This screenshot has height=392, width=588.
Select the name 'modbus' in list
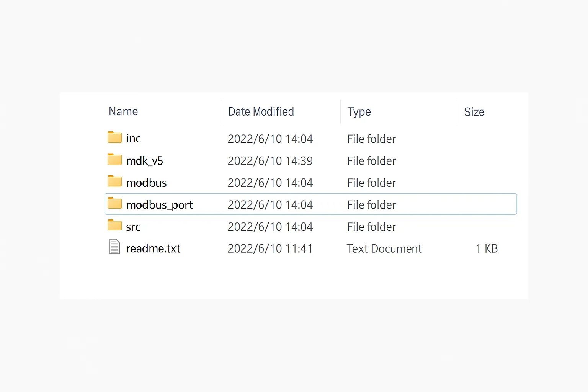147,183
